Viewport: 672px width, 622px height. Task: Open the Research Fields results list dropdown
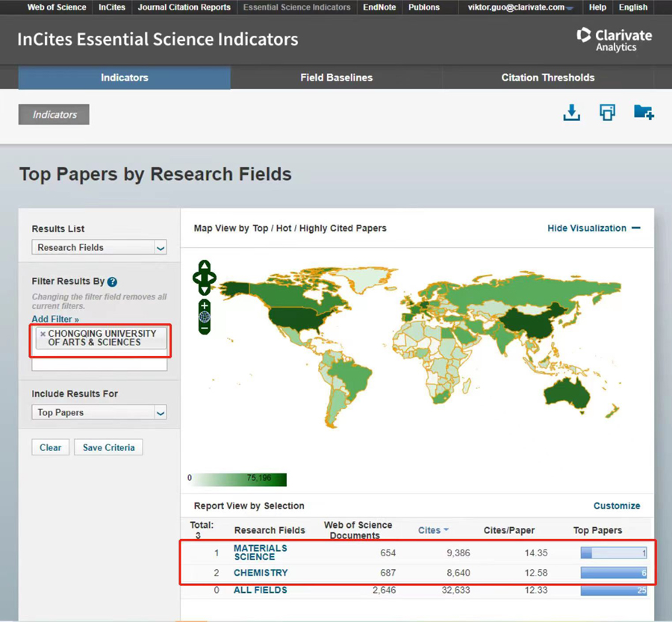tap(99, 248)
